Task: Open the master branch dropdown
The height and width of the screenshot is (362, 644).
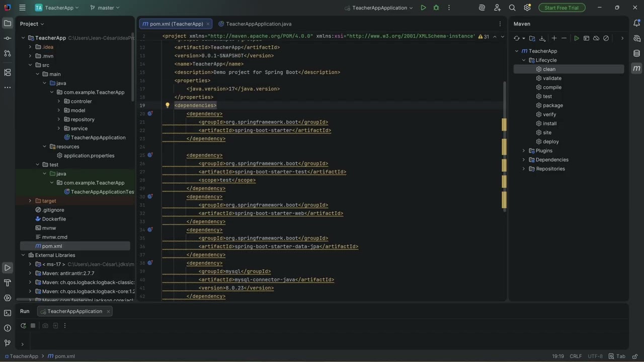Action: [105, 8]
